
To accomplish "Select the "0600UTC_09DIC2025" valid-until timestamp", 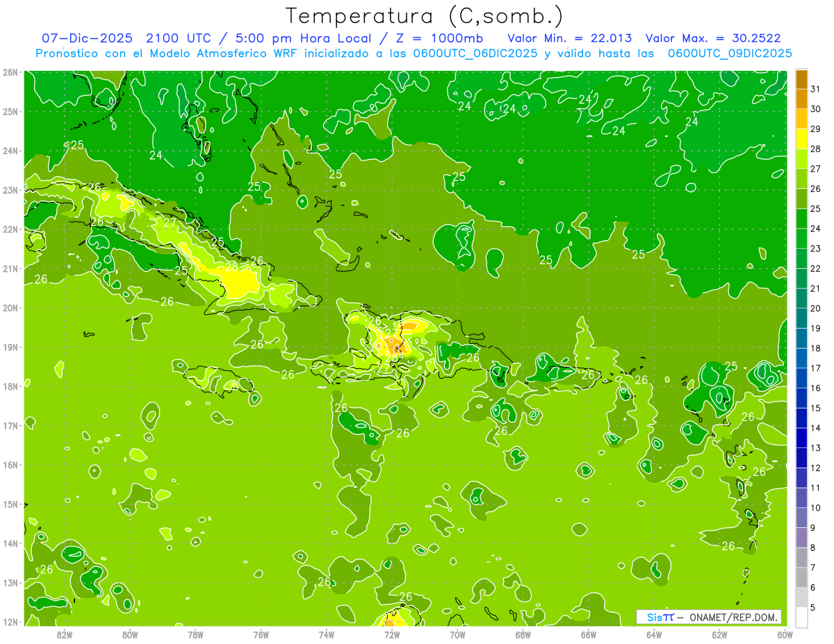I will (x=730, y=53).
